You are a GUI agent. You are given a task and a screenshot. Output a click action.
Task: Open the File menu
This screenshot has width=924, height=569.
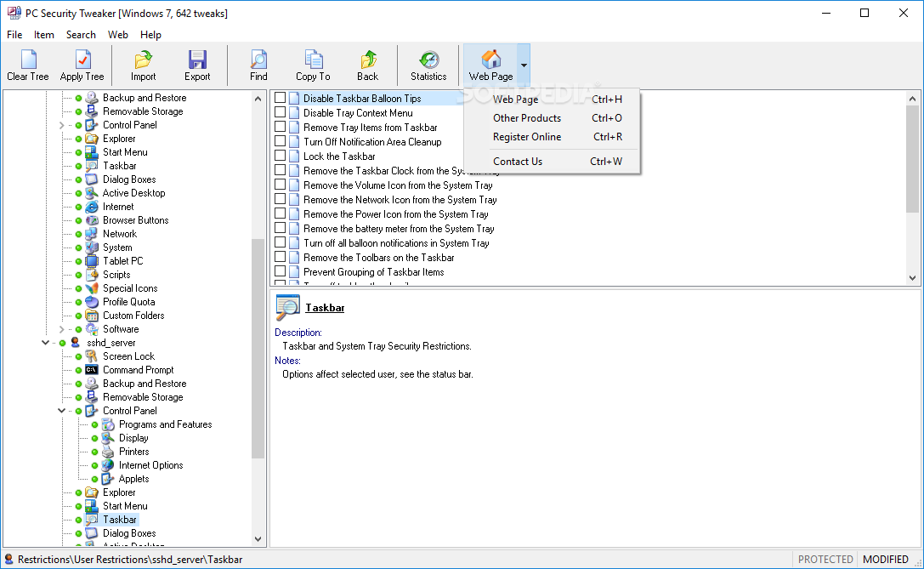pyautogui.click(x=14, y=35)
